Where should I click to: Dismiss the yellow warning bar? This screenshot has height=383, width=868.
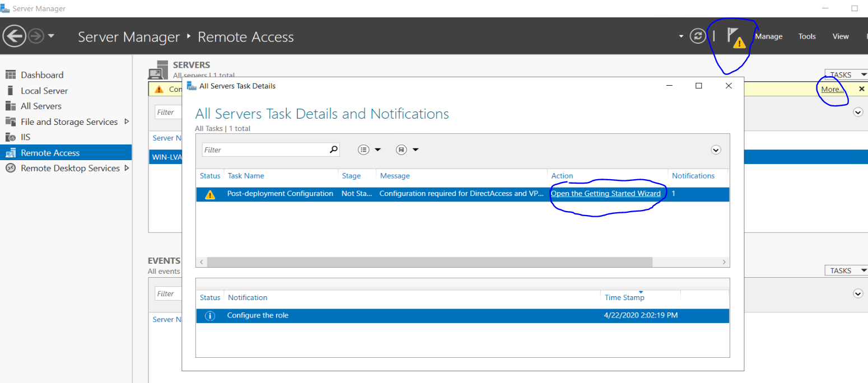(862, 89)
